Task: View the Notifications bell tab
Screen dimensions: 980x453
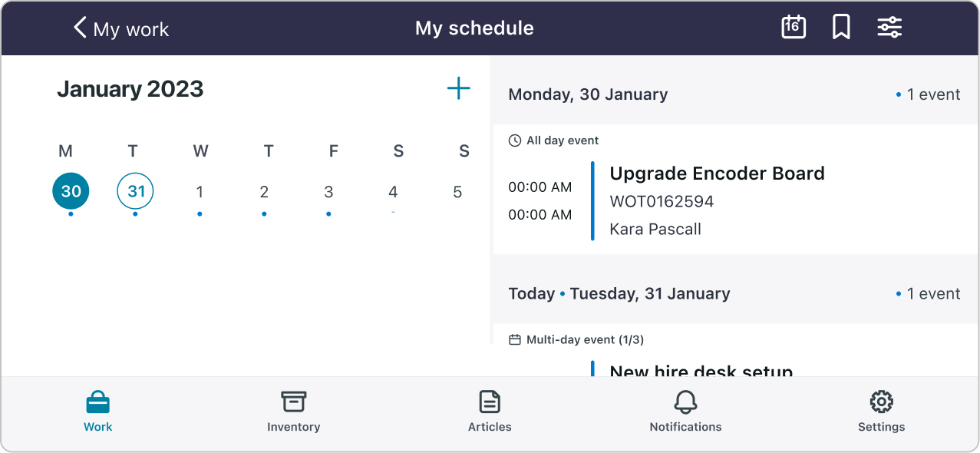Action: pyautogui.click(x=685, y=412)
